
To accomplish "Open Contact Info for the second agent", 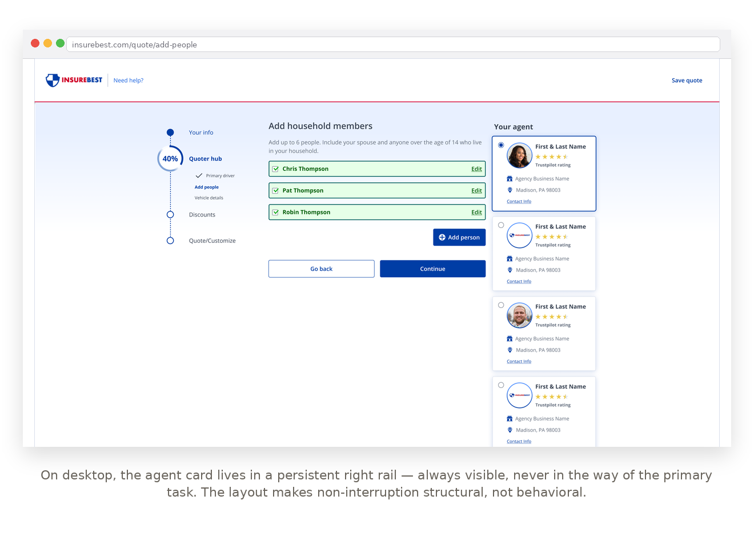I will (x=519, y=282).
